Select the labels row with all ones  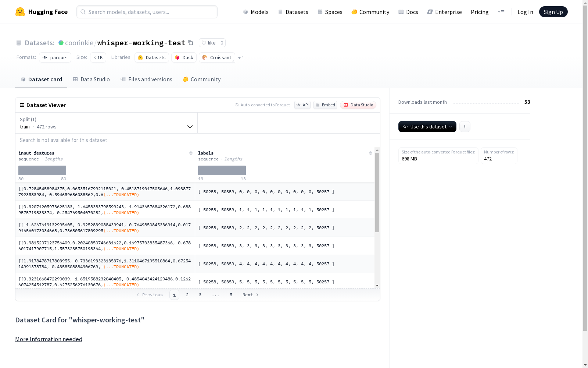285,210
